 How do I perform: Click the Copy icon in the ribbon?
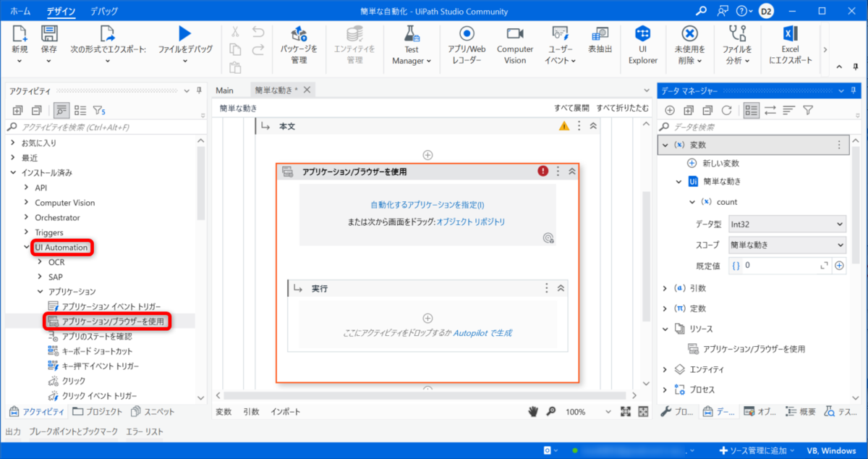tap(235, 50)
